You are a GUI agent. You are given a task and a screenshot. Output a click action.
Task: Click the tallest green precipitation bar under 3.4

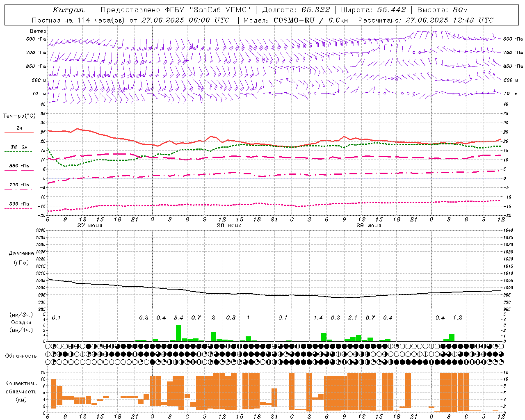[x=178, y=333]
